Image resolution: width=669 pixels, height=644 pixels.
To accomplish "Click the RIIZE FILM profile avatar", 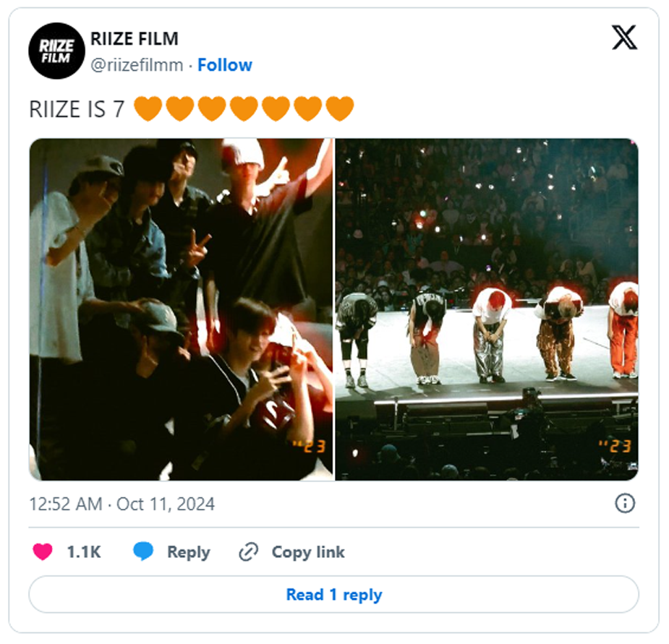I will pyautogui.click(x=56, y=51).
